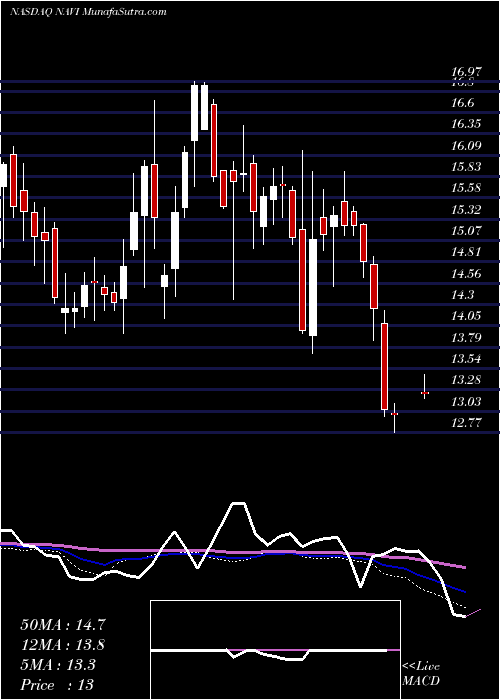Click inside the MACD histogram box
This screenshot has height=700, width=500.
point(275,650)
